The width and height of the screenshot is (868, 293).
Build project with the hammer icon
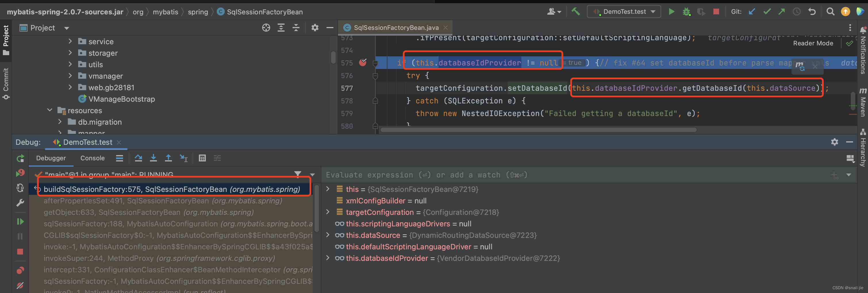[576, 12]
